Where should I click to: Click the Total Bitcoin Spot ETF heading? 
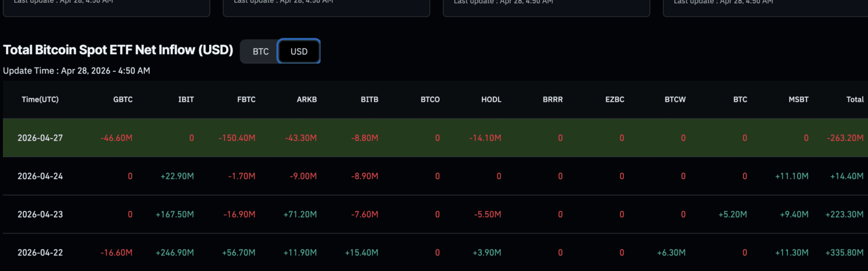click(118, 50)
